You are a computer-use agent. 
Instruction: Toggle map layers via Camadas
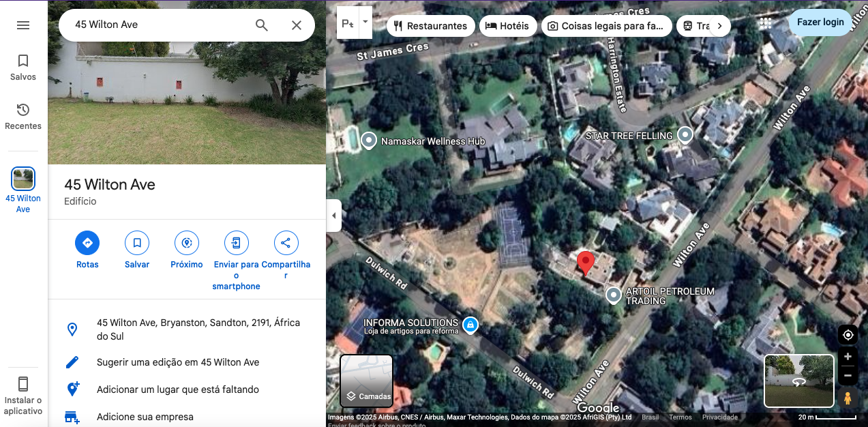(367, 381)
